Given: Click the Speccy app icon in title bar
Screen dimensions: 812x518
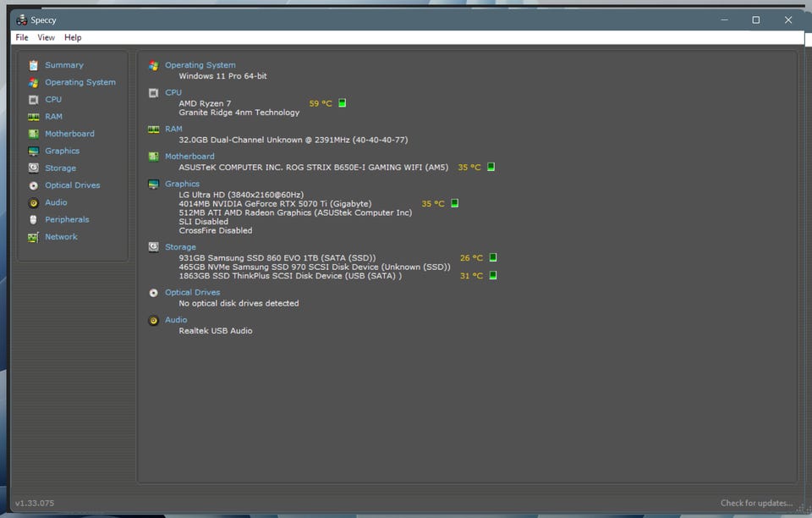Looking at the screenshot, I should coord(22,19).
